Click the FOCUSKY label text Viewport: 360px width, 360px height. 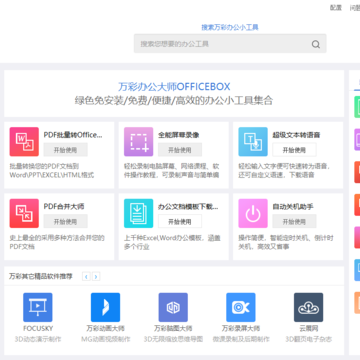point(38,328)
